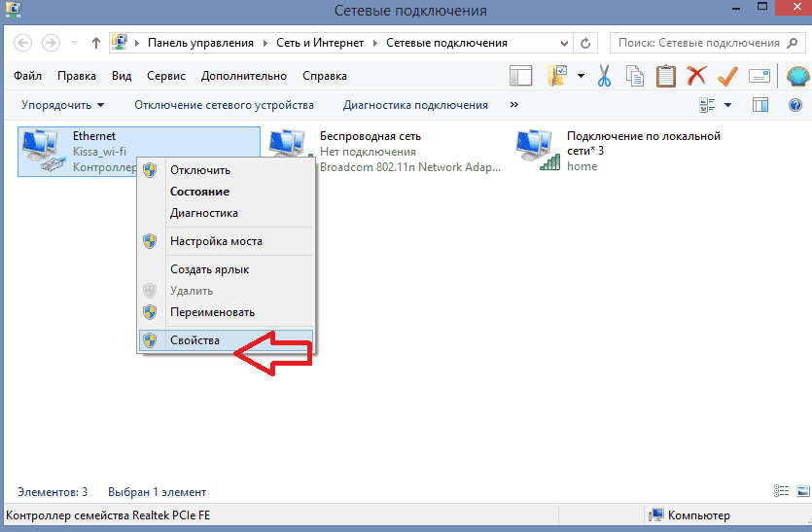The height and width of the screenshot is (532, 812).
Task: Choose Настройка моста in the context menu
Action: click(227, 241)
